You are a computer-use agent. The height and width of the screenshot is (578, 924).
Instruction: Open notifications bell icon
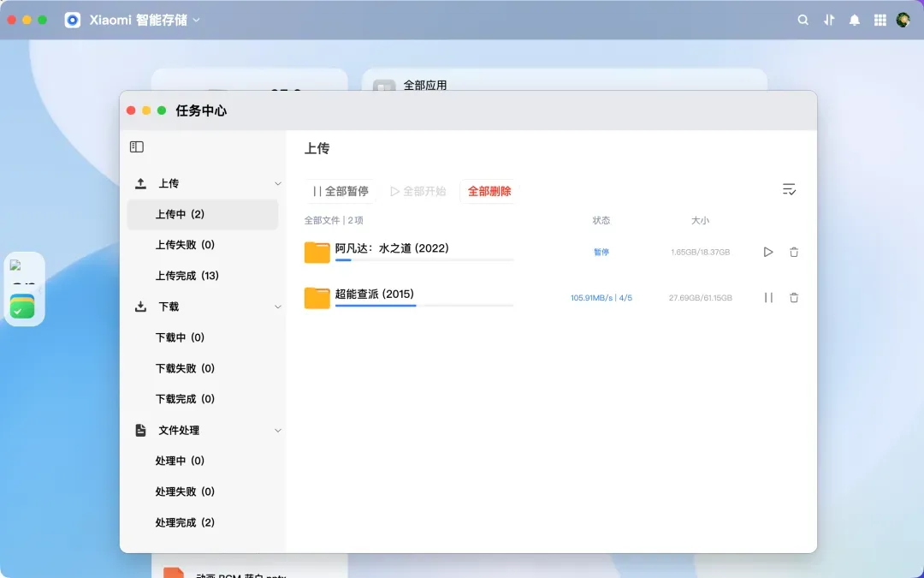click(855, 20)
